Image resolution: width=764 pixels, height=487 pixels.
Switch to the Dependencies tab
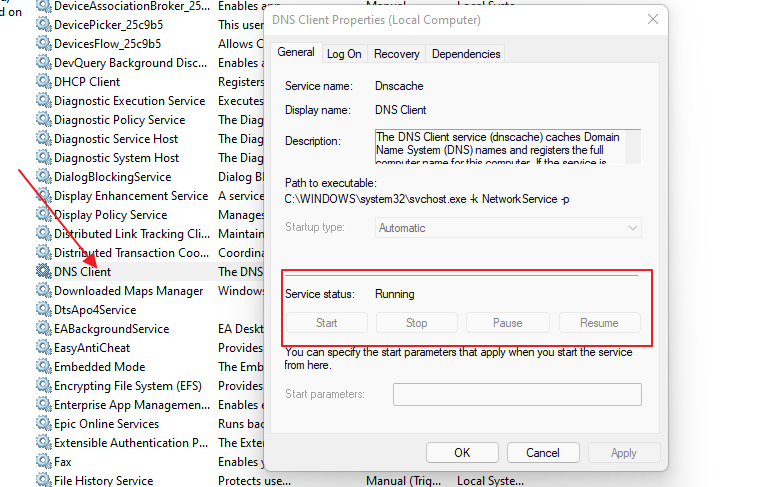[x=466, y=54]
